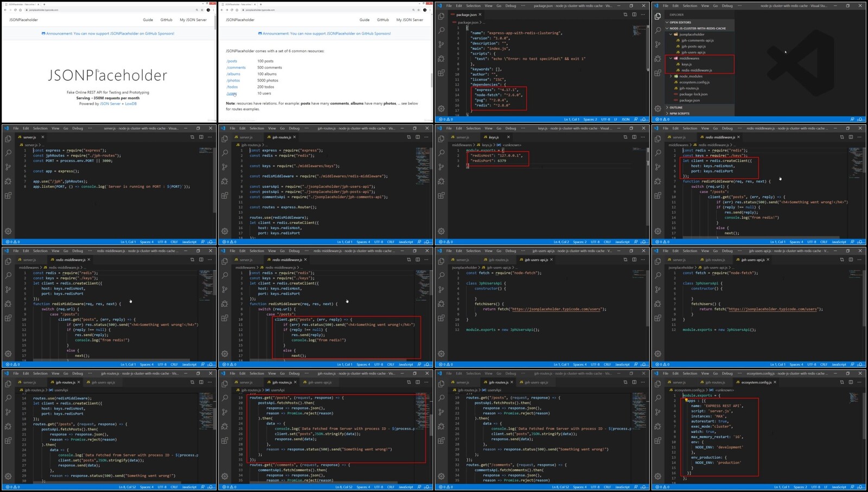Open Manage gear icon in package.json window

(x=442, y=109)
